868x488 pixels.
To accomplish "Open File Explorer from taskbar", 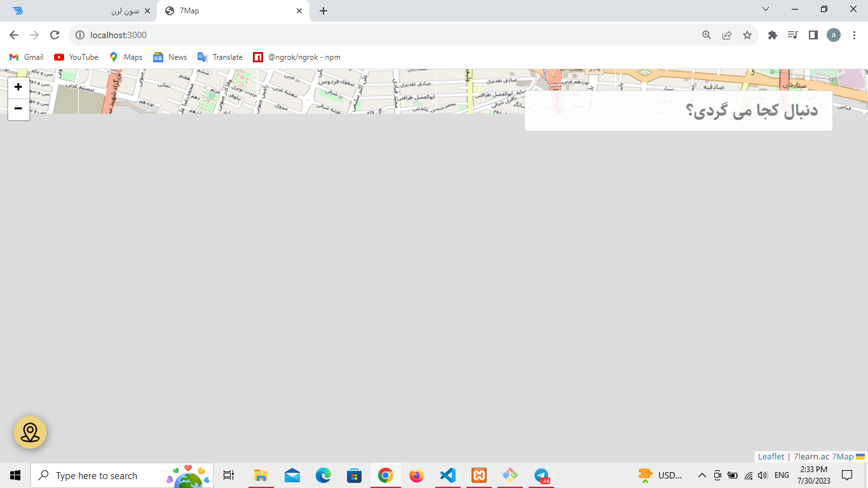I will coord(261,475).
